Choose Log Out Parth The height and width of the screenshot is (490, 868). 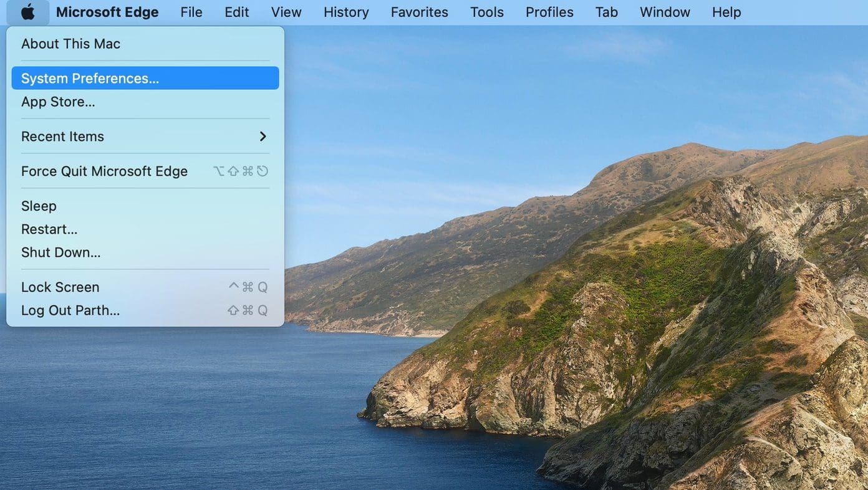(x=145, y=310)
